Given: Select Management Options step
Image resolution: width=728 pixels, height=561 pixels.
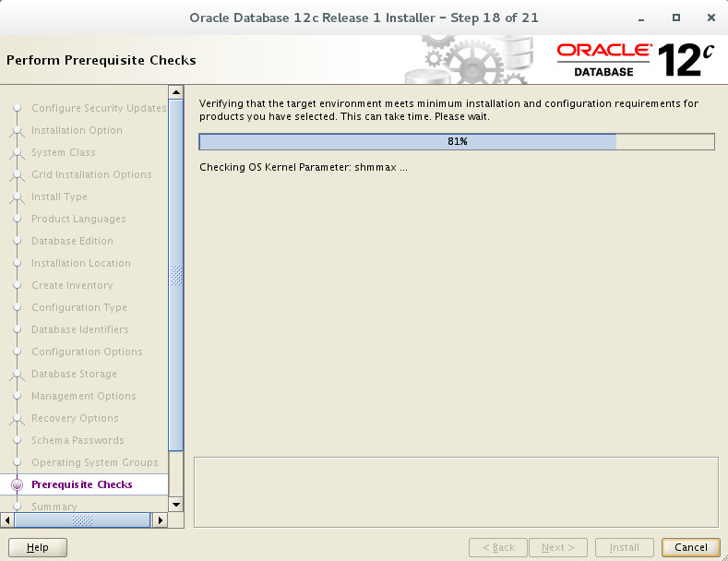Looking at the screenshot, I should [84, 396].
